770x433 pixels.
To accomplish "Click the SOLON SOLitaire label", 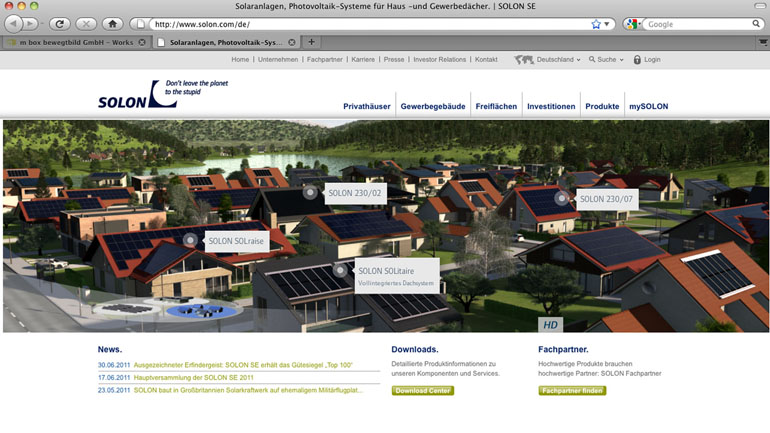I will coord(396,276).
